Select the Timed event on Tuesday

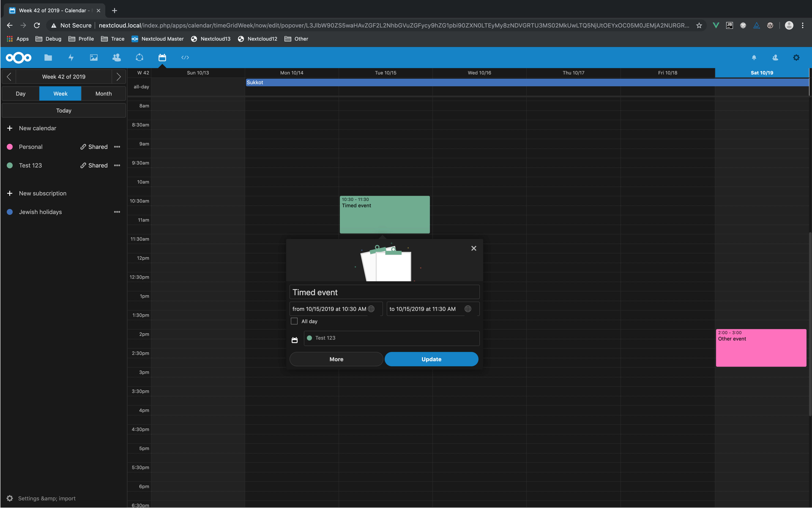coord(385,215)
